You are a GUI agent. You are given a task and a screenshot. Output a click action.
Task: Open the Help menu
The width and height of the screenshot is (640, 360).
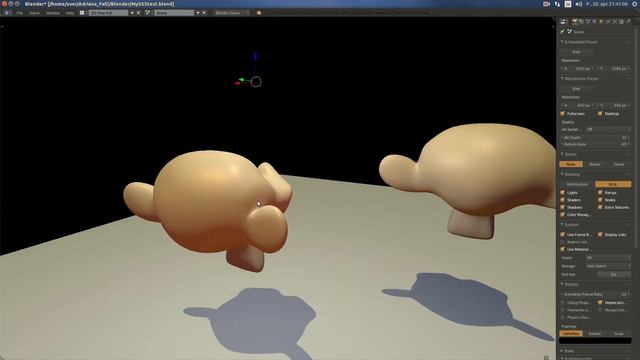tap(70, 13)
